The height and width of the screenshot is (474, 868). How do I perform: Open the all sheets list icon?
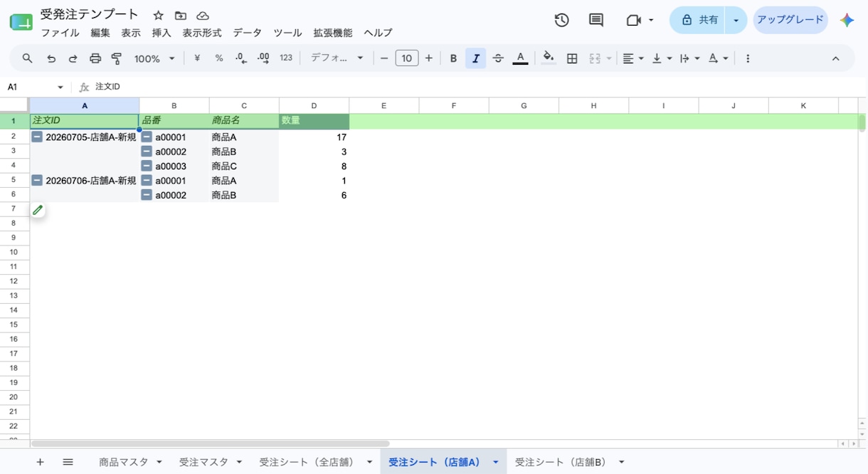coord(68,462)
